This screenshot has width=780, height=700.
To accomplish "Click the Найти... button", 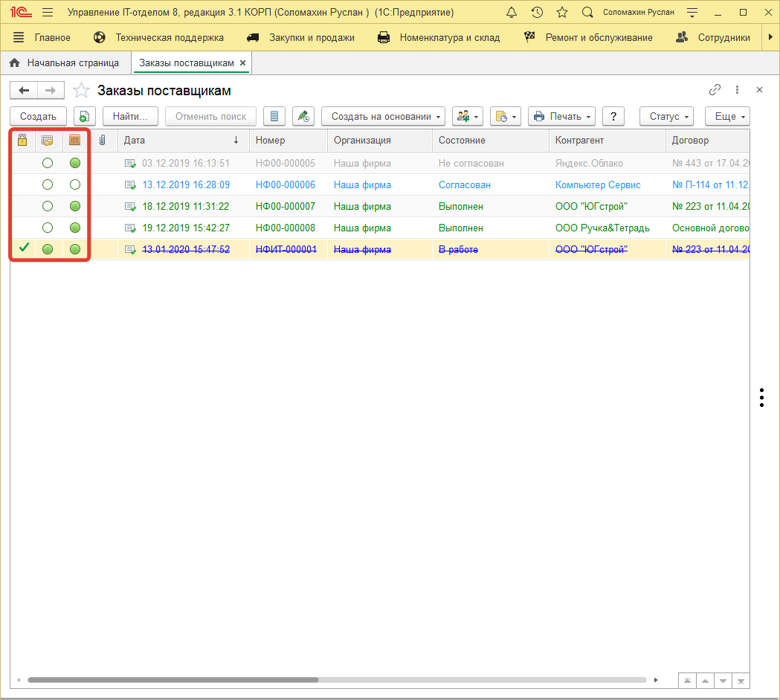I will pyautogui.click(x=130, y=116).
